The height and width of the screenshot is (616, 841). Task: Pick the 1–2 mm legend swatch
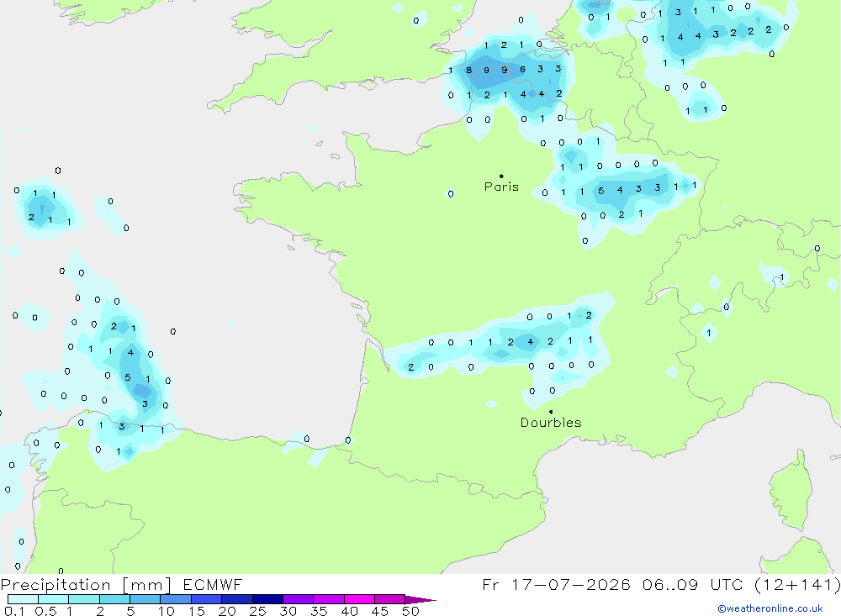83,599
